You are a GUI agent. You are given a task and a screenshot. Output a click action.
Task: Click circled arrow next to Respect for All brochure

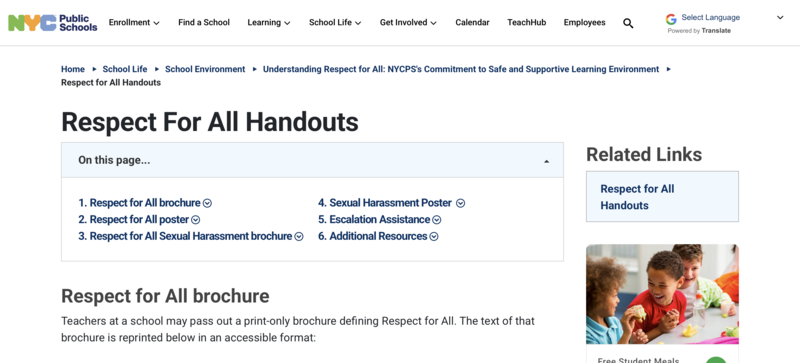(207, 203)
